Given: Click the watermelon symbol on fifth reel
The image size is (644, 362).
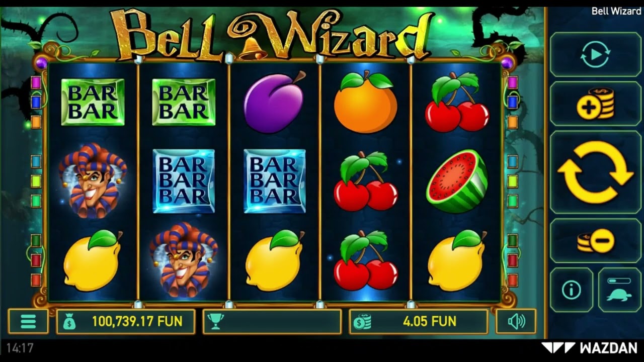Looking at the screenshot, I should [x=457, y=181].
